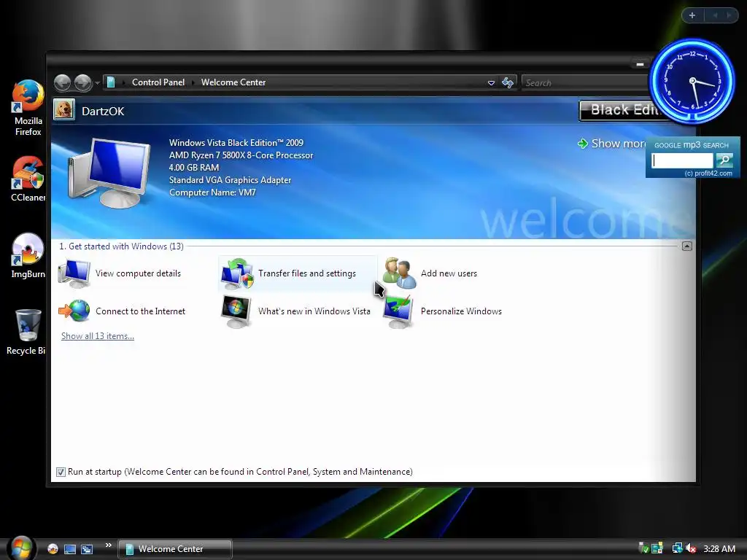Click the 'Personalize Windows' label
747x560 pixels.
pos(461,311)
